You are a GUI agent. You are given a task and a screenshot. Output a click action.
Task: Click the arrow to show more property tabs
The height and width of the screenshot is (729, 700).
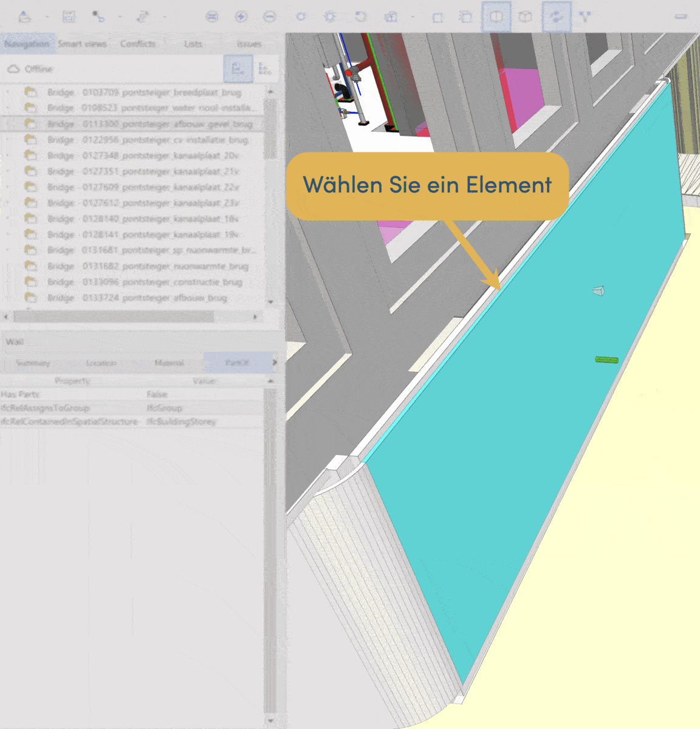point(274,363)
